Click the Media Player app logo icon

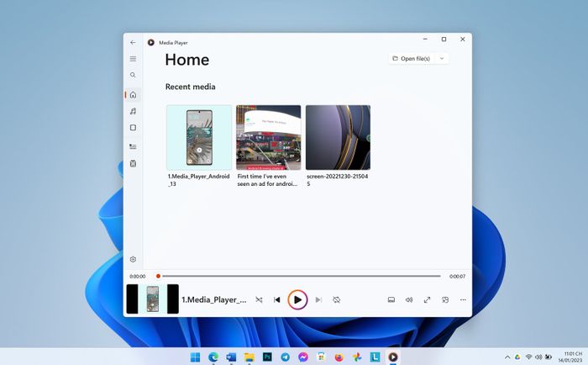pos(150,42)
